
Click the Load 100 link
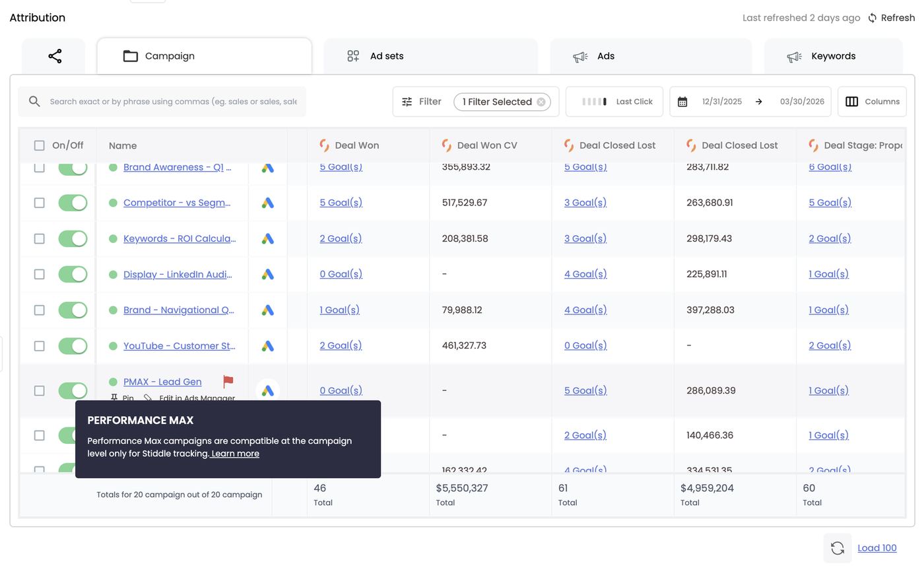(x=877, y=548)
